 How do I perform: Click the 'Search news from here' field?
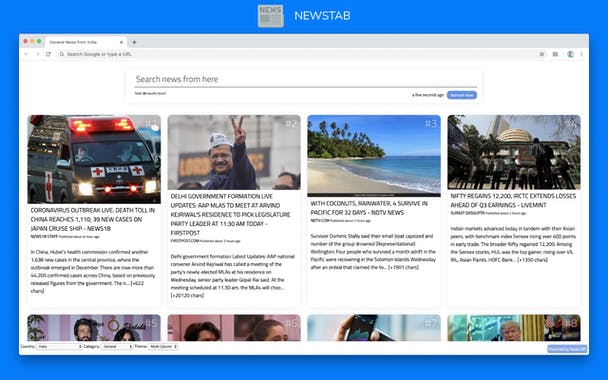point(306,79)
